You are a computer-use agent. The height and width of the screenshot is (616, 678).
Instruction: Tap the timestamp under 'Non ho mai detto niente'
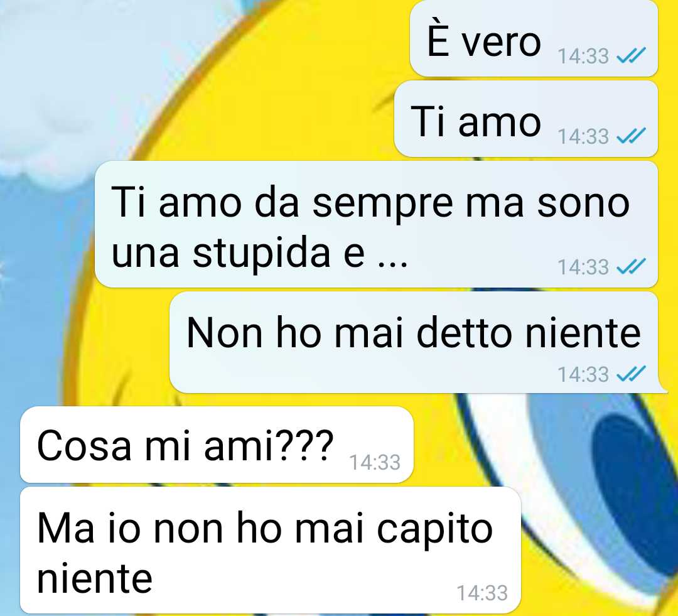pos(583,374)
